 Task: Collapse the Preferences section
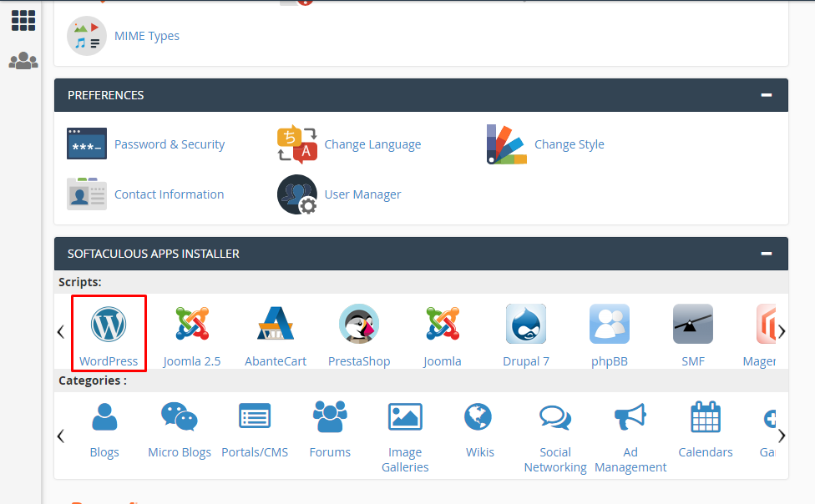click(x=766, y=95)
